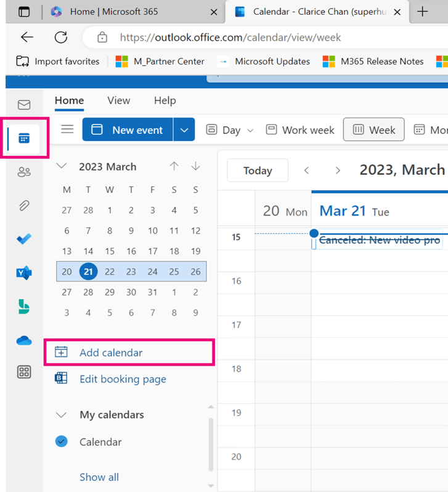Open the Help tab

tap(165, 100)
